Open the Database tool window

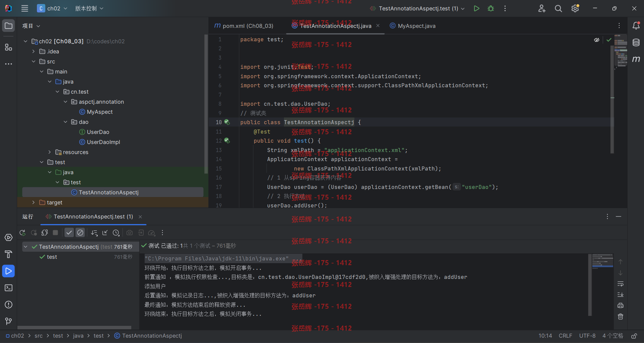(636, 43)
